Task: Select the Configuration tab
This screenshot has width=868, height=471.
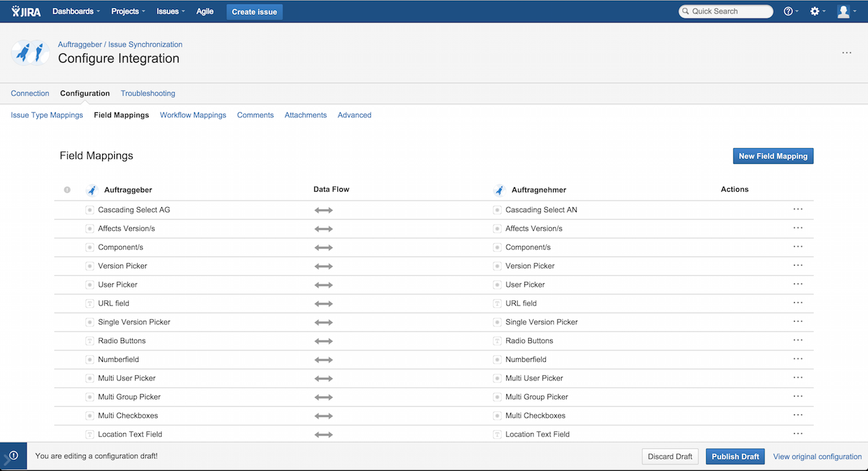Action: (85, 93)
